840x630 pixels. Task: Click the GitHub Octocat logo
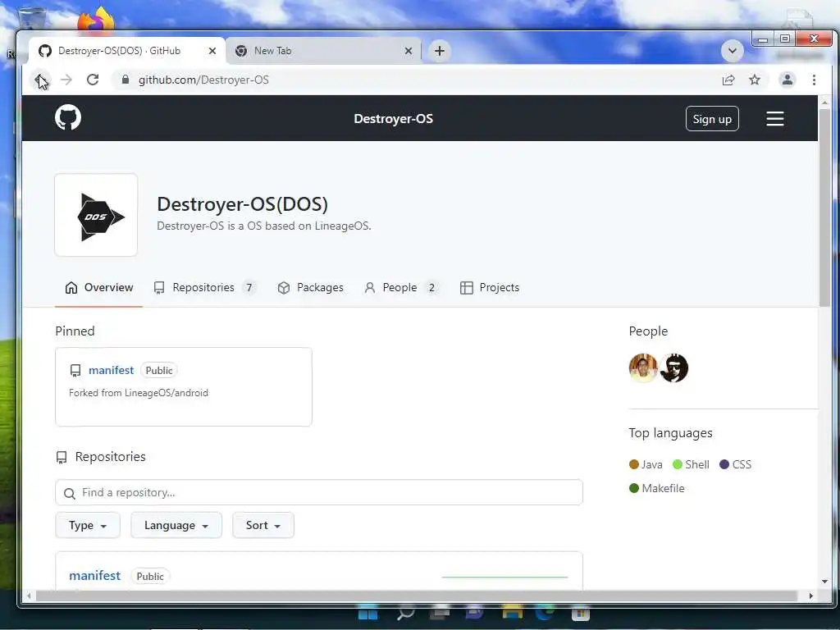pos(68,118)
